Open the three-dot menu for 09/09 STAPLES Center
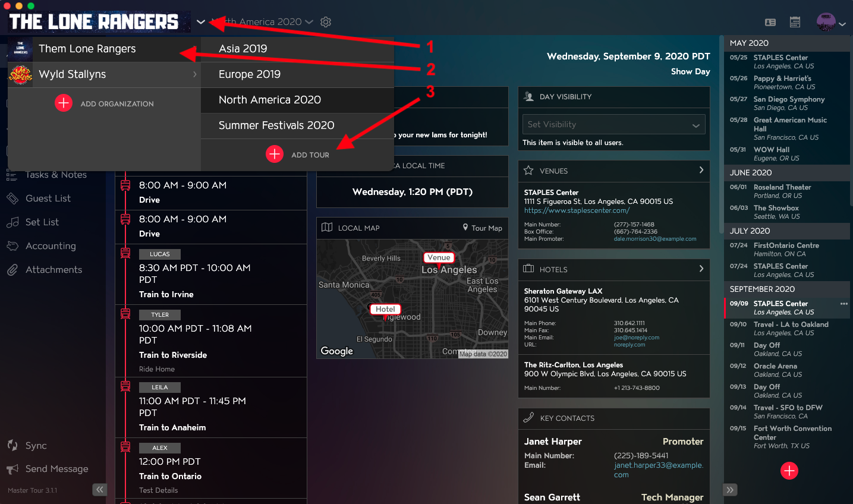 coord(844,304)
